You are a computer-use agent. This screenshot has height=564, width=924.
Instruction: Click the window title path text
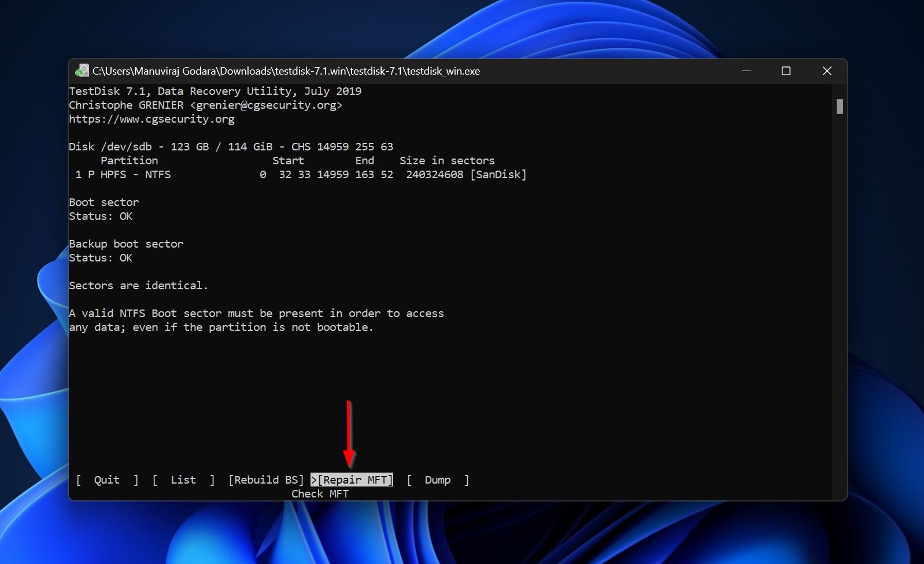tap(286, 71)
